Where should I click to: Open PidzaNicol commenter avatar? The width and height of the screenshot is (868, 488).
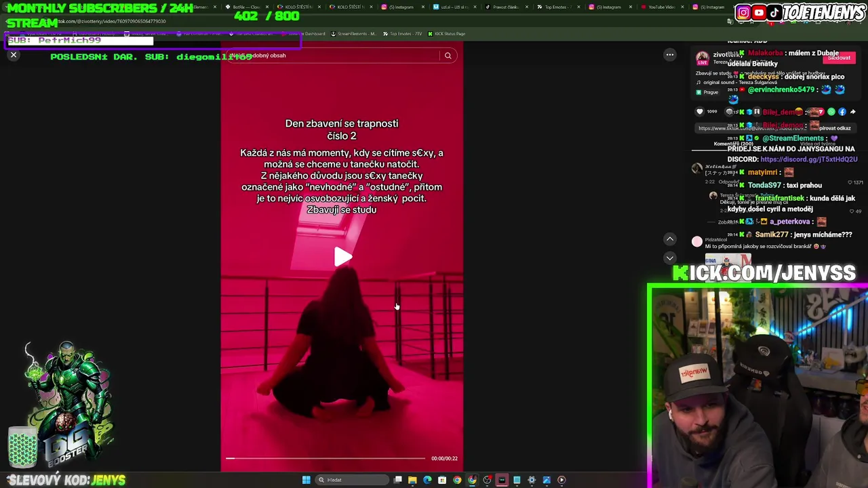pyautogui.click(x=697, y=241)
